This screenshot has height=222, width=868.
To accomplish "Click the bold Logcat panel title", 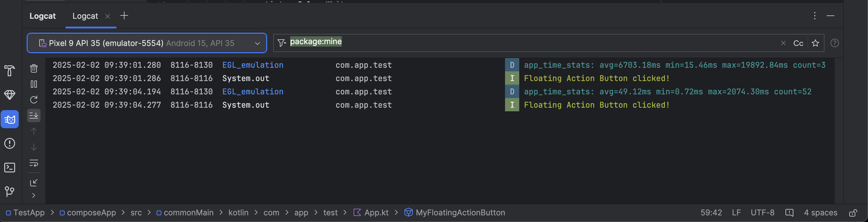I will point(42,16).
